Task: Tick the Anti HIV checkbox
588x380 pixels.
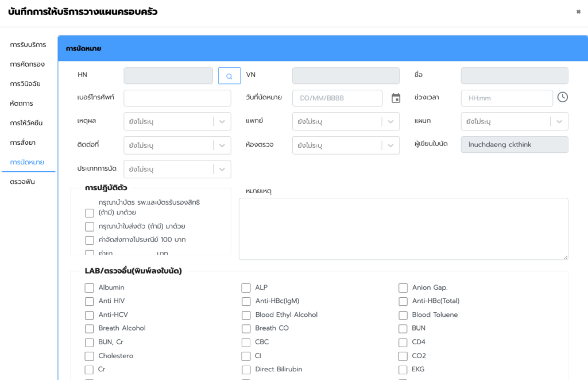Action: (89, 301)
